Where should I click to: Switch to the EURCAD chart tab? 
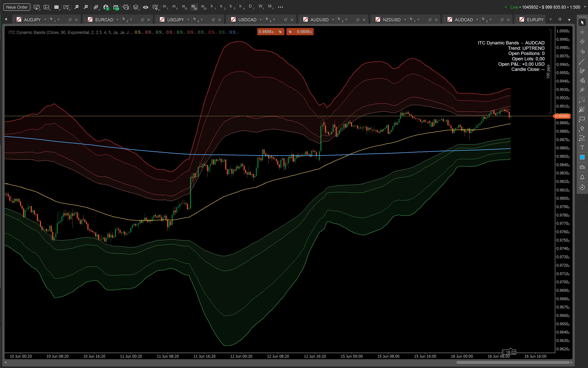(x=104, y=20)
